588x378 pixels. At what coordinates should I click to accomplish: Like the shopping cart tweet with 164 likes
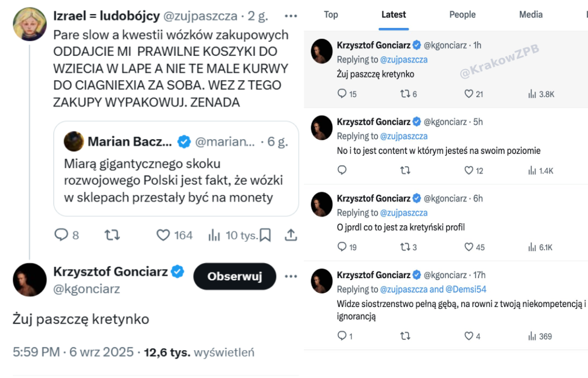tap(163, 236)
